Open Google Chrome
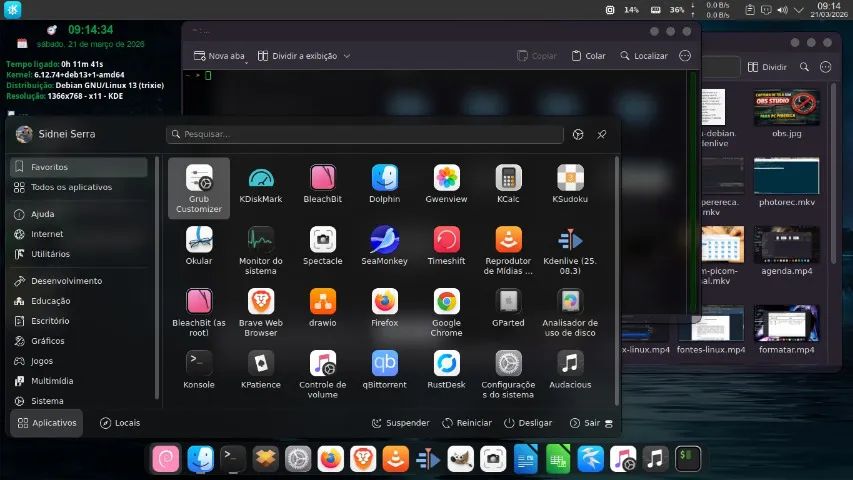Image resolution: width=853 pixels, height=480 pixels. pyautogui.click(x=446, y=312)
